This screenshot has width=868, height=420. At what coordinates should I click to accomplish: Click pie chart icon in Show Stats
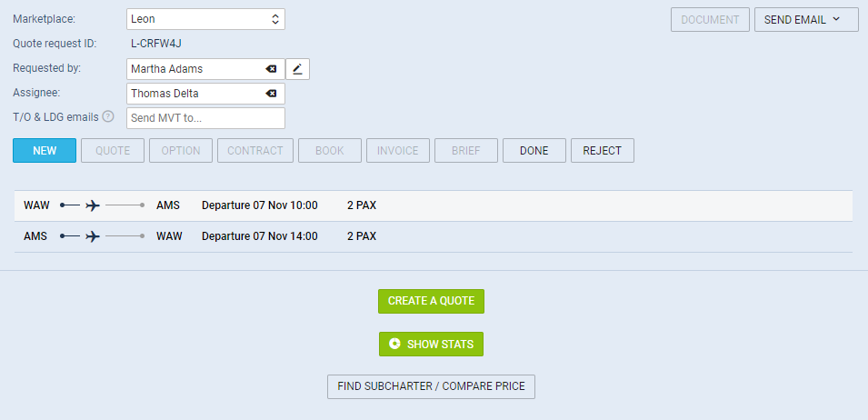click(x=394, y=345)
